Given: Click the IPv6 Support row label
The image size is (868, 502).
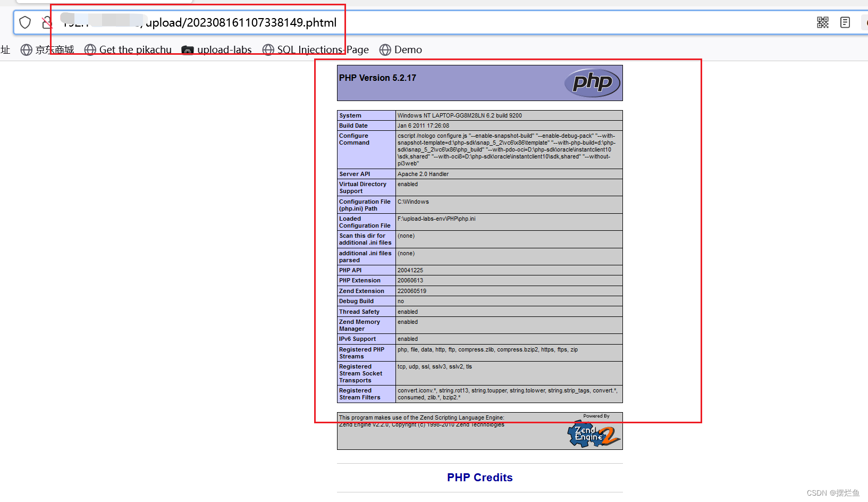Looking at the screenshot, I should 357,339.
